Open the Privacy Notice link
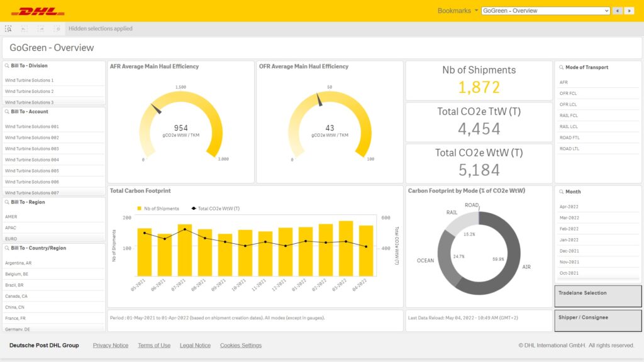Viewport: 644px width, 362px height. pos(111,346)
